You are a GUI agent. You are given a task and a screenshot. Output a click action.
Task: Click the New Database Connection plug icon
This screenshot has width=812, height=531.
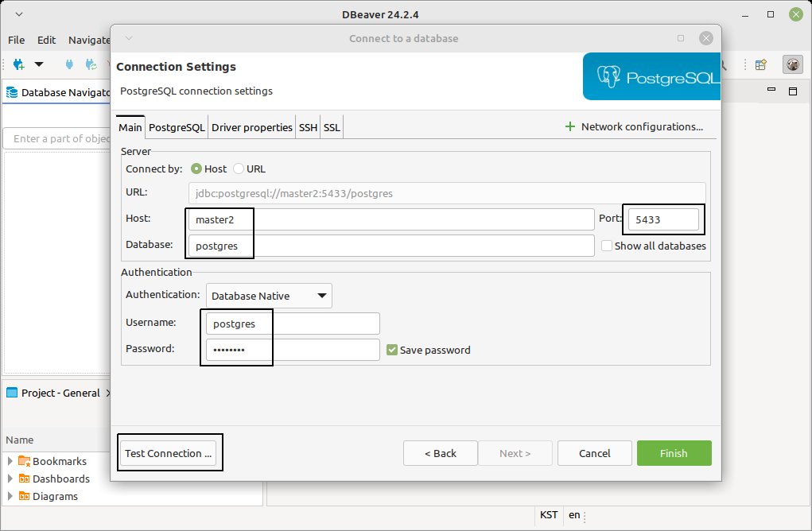(19, 64)
